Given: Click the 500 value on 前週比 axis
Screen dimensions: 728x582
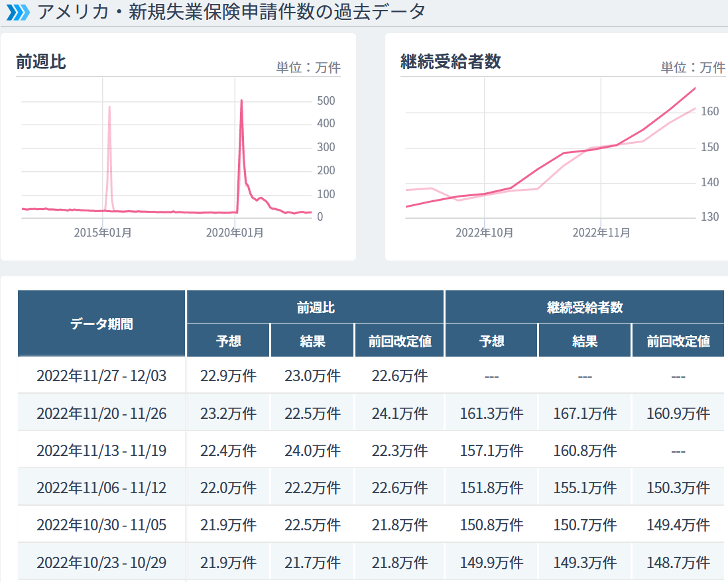Looking at the screenshot, I should click(x=326, y=101).
